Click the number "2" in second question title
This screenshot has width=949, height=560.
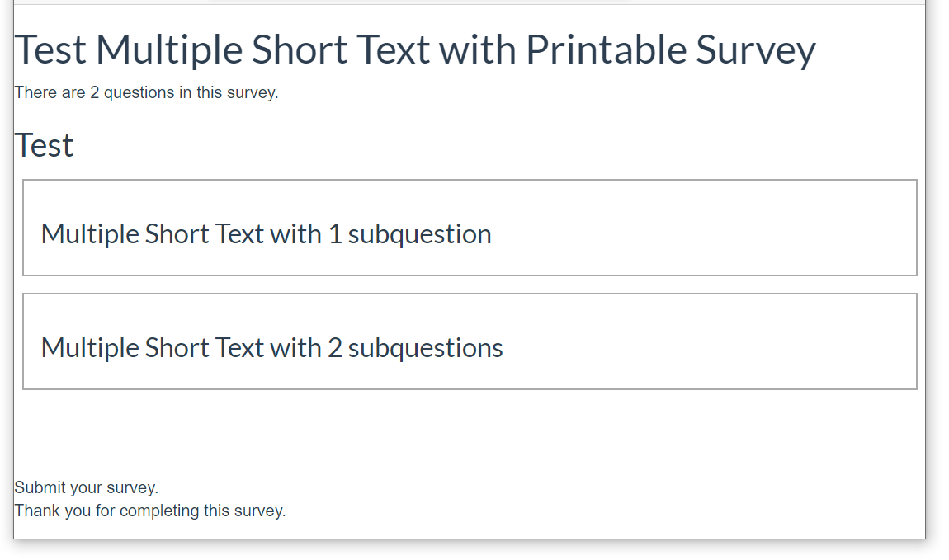[334, 348]
